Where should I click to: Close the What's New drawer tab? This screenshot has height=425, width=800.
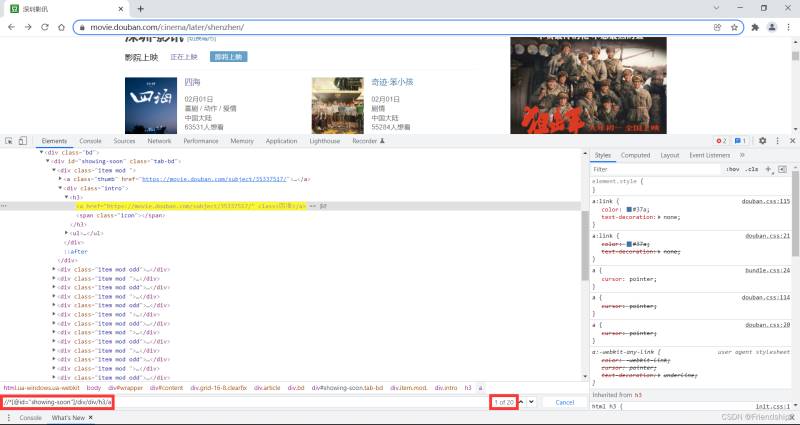[90, 417]
